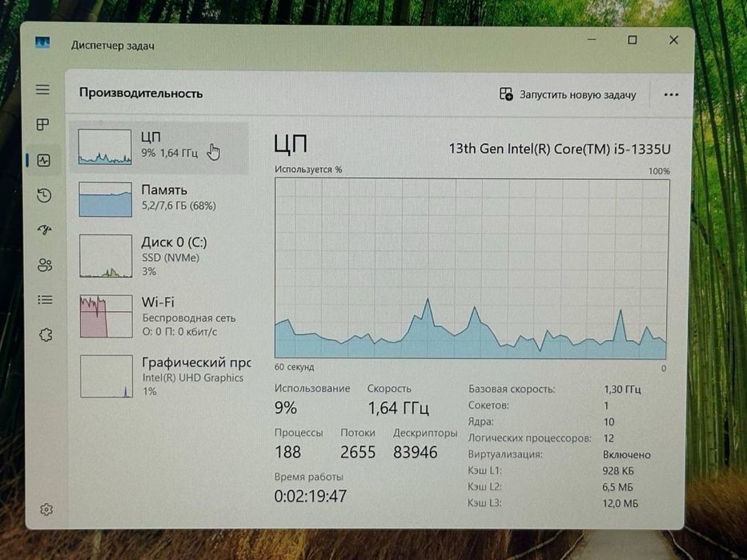Click the Кэш L1 928 КБ value
The height and width of the screenshot is (560, 747).
pos(618,471)
